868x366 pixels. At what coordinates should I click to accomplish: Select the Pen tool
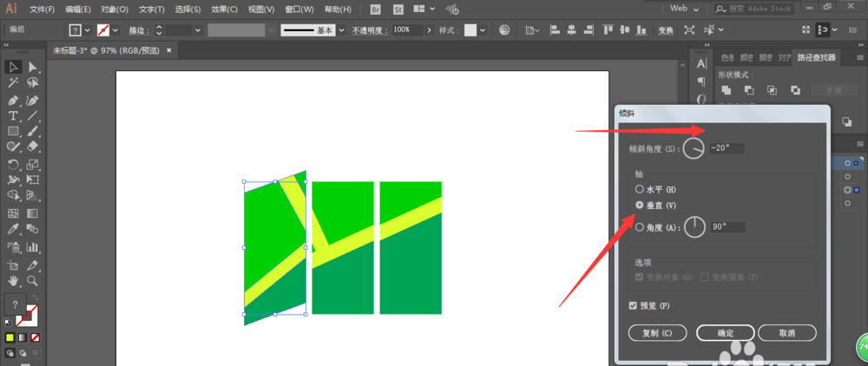coord(13,101)
